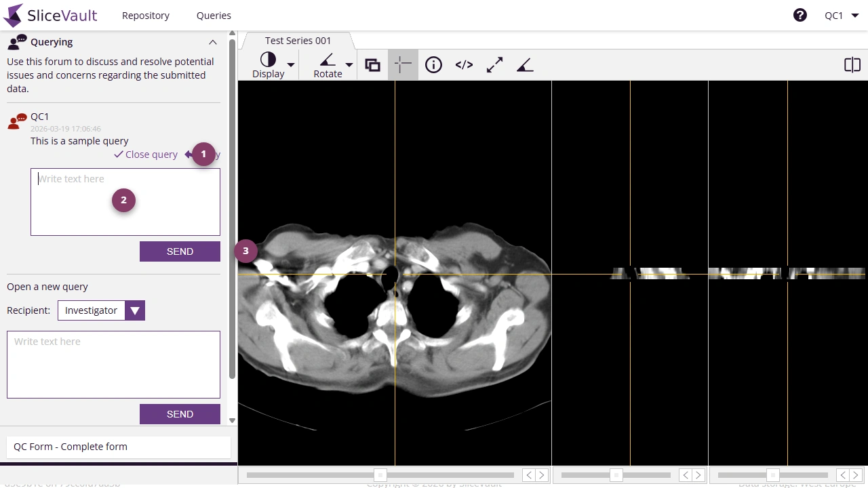Open the Display options dropdown

291,64
